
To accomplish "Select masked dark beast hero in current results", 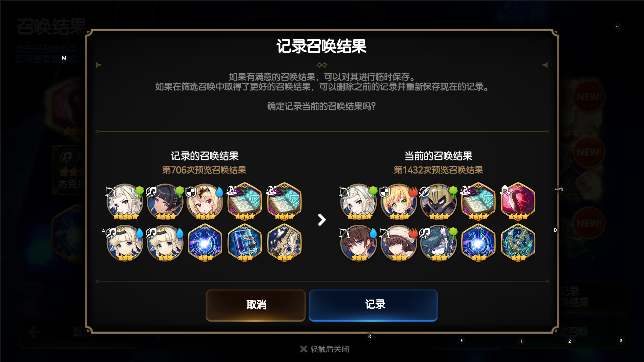I will (438, 202).
